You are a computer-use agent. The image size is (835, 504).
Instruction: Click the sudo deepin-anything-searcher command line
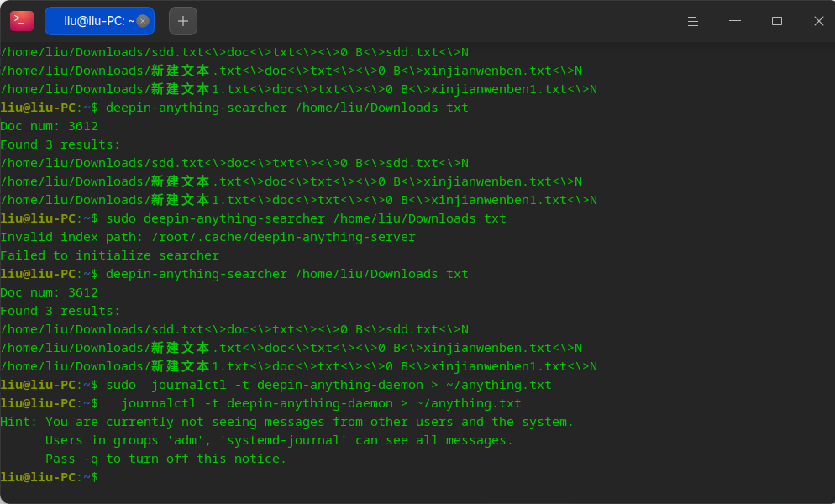[x=253, y=218]
